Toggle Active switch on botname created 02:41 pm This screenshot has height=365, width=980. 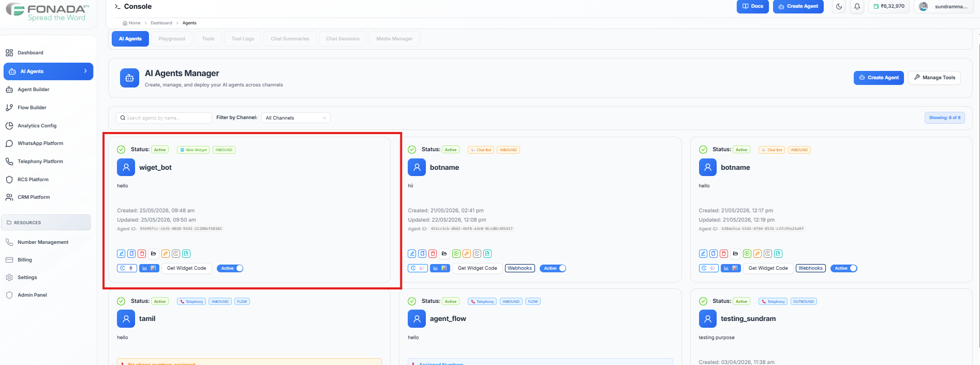click(x=553, y=268)
